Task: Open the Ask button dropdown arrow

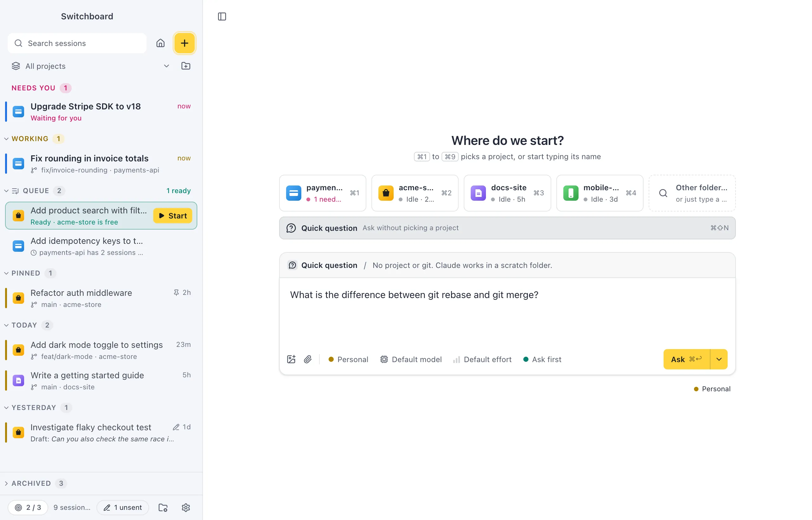Action: [719, 359]
